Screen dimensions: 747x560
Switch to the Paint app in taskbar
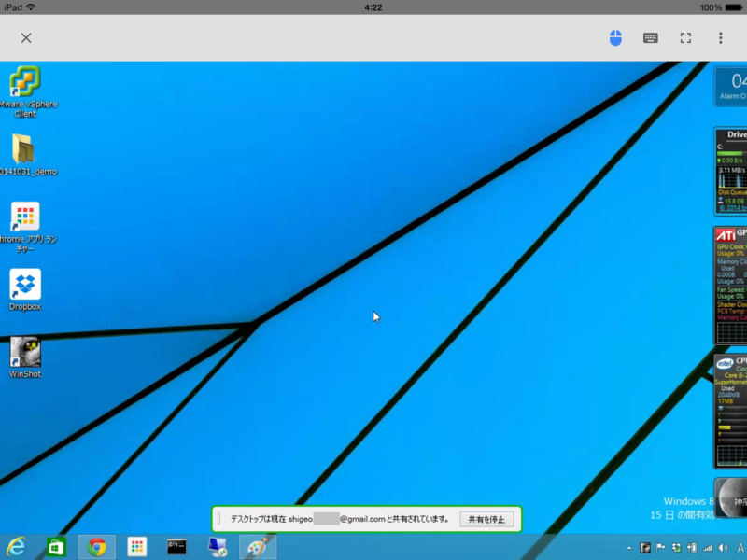coord(258,547)
